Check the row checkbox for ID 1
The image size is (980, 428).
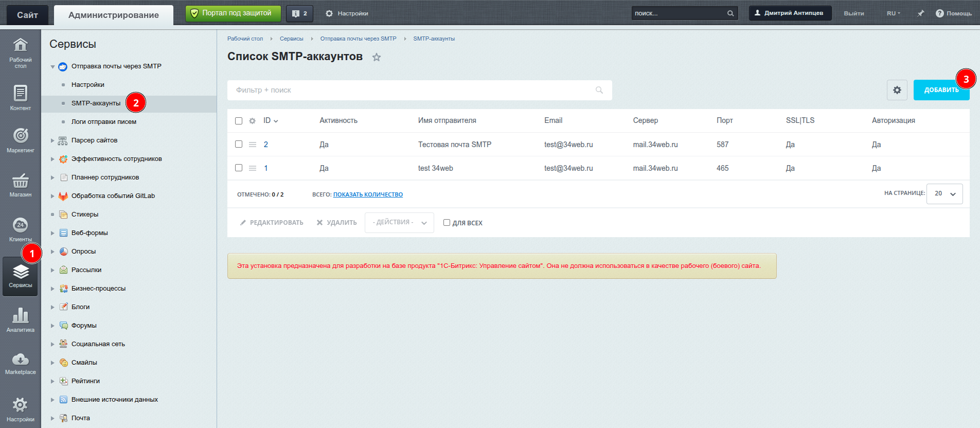[x=239, y=168]
